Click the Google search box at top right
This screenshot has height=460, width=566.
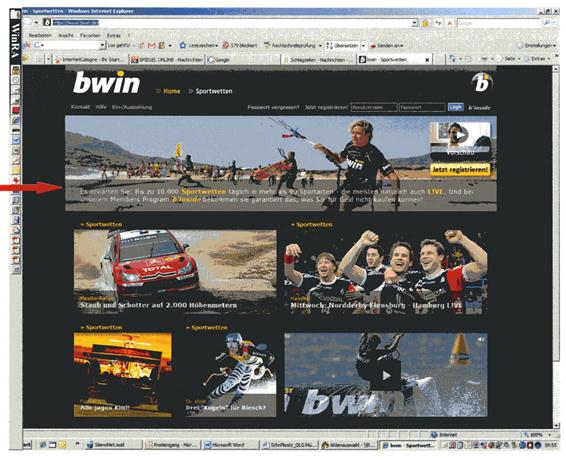[x=499, y=23]
